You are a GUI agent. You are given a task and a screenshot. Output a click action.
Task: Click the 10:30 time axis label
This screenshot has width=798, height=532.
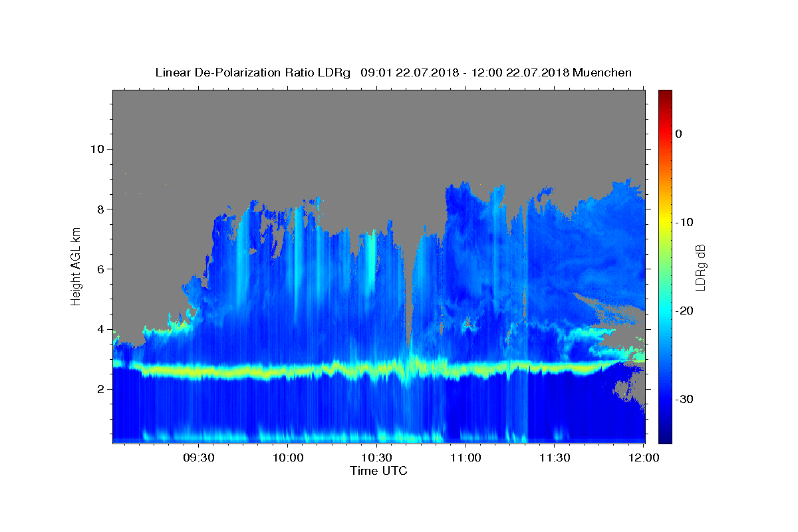[376, 458]
